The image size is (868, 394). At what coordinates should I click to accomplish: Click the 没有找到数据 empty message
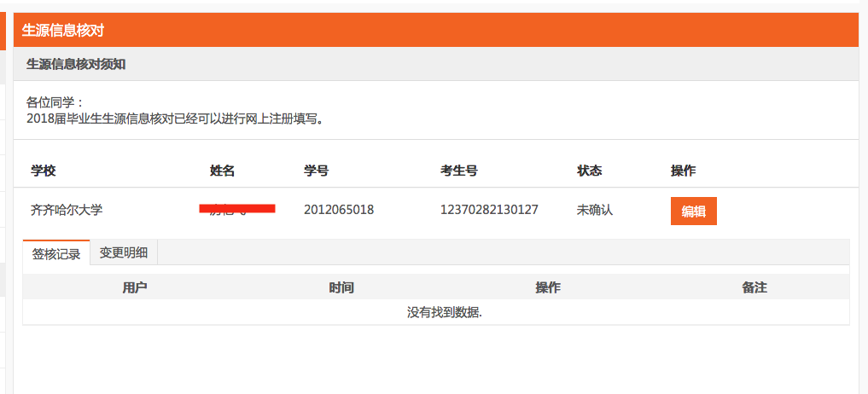coord(445,312)
